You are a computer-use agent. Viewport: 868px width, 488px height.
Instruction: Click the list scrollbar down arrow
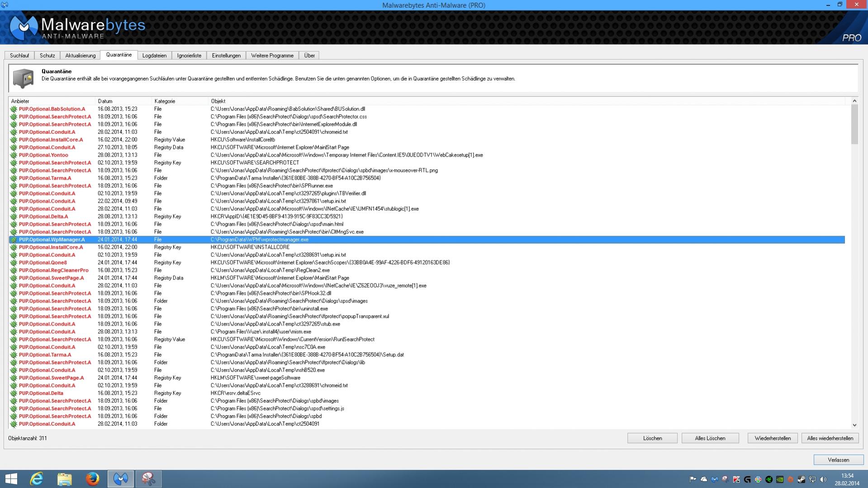click(x=854, y=425)
